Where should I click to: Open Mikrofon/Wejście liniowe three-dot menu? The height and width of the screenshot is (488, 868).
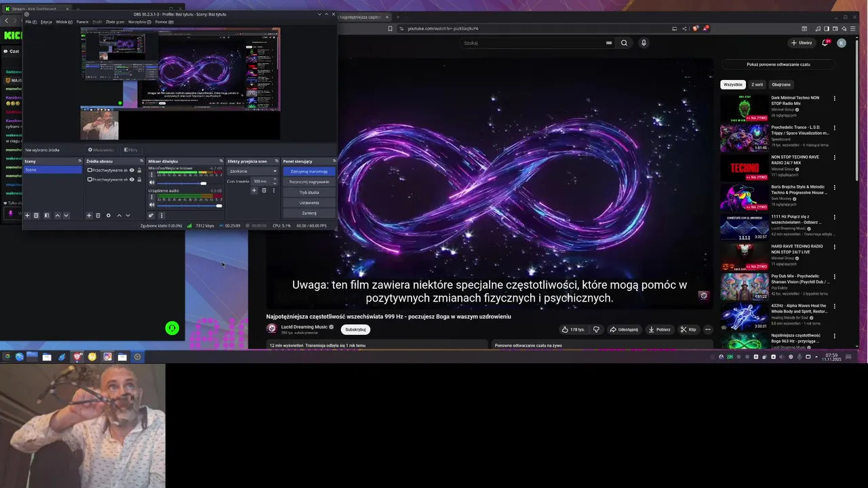tap(152, 175)
